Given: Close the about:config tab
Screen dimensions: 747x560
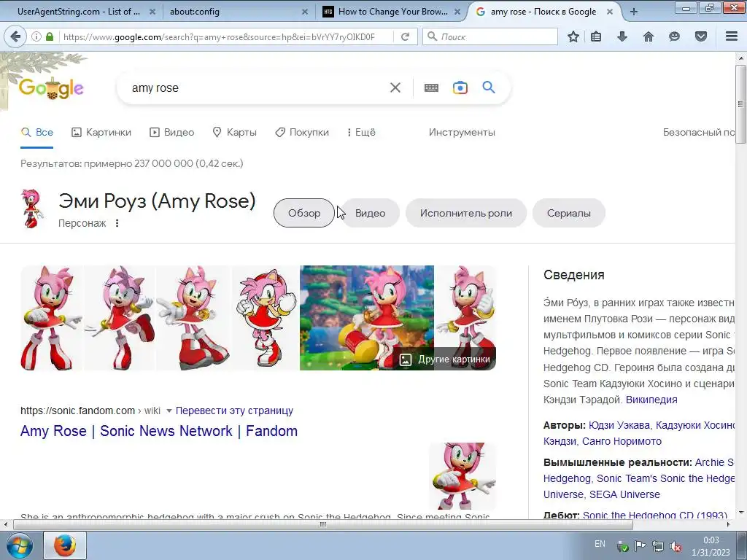Looking at the screenshot, I should (305, 12).
